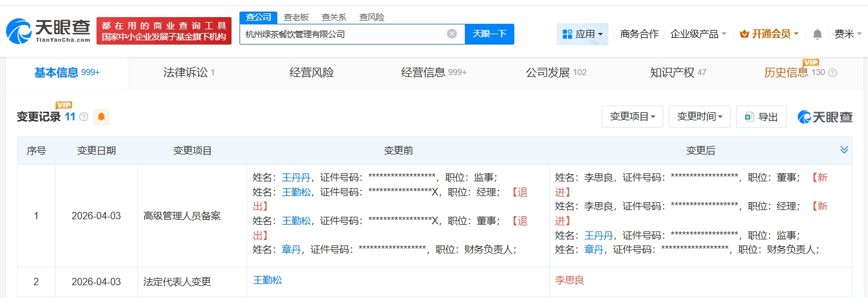Click the 天眼一下 search button
Viewport: 868px width, 298px height.
[489, 34]
